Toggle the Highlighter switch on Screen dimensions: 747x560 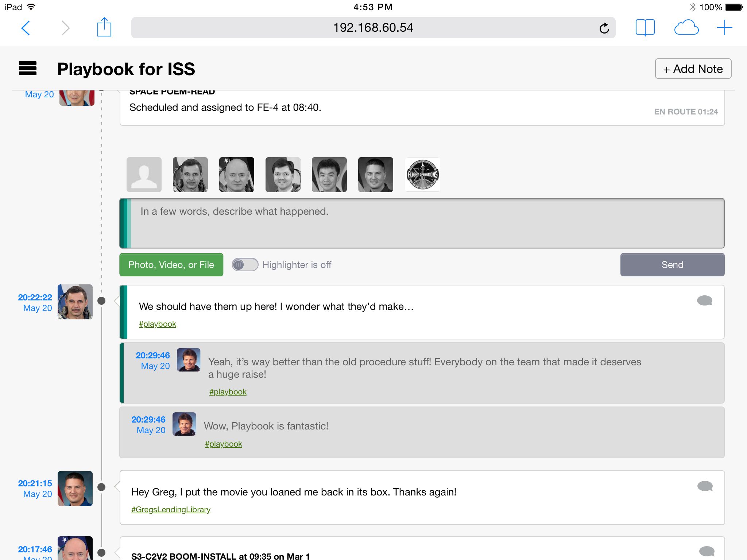click(245, 265)
